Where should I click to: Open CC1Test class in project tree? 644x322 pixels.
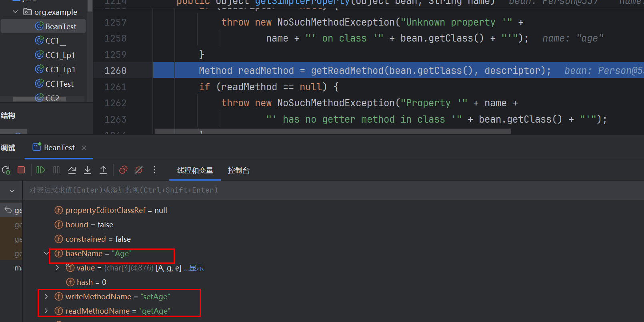pos(59,84)
